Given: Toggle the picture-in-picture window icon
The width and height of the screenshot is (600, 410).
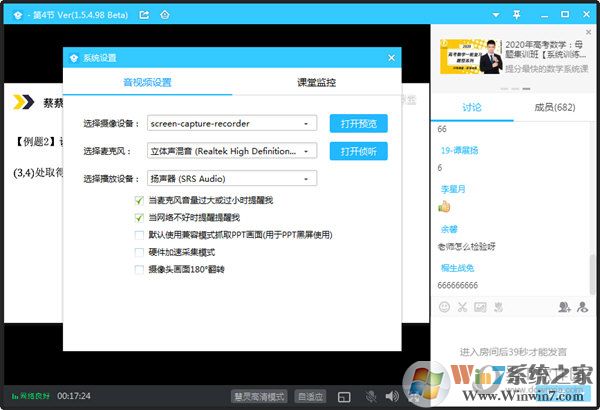Looking at the screenshot, I should click(x=344, y=397).
